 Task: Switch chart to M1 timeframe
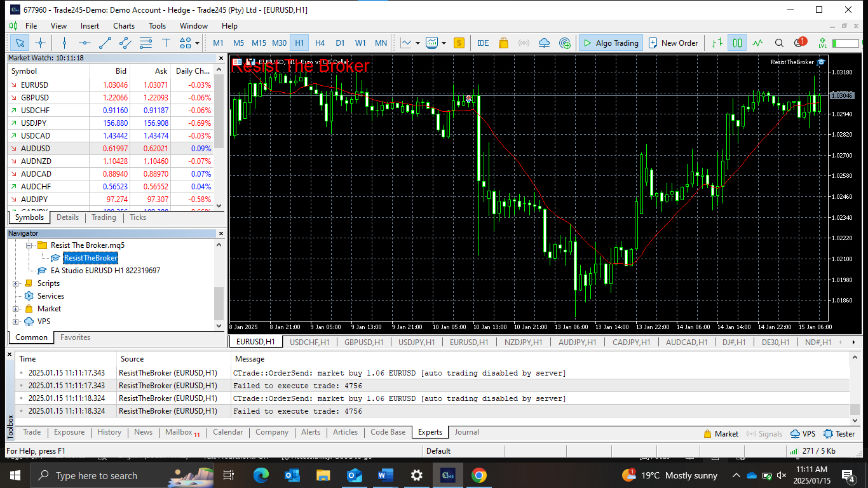(x=218, y=43)
